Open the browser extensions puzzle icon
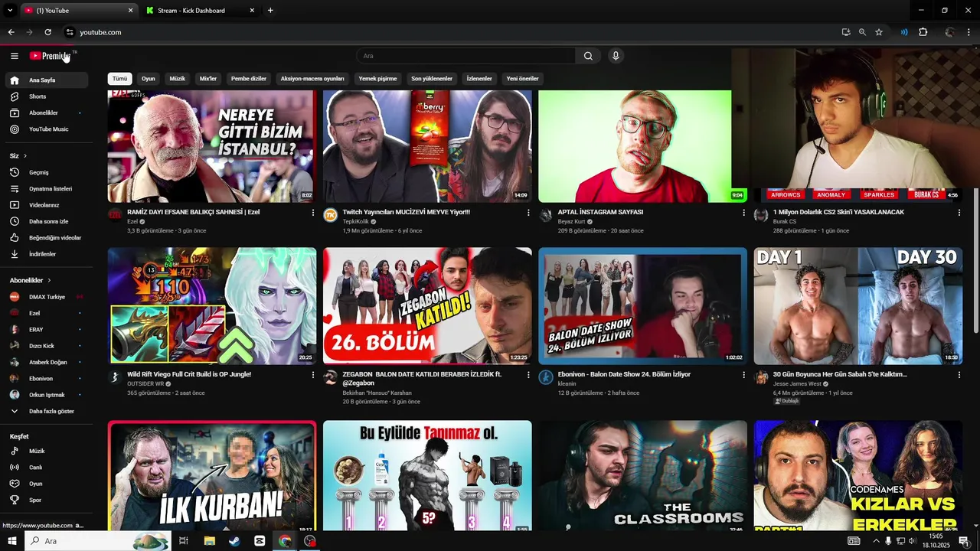 point(923,32)
